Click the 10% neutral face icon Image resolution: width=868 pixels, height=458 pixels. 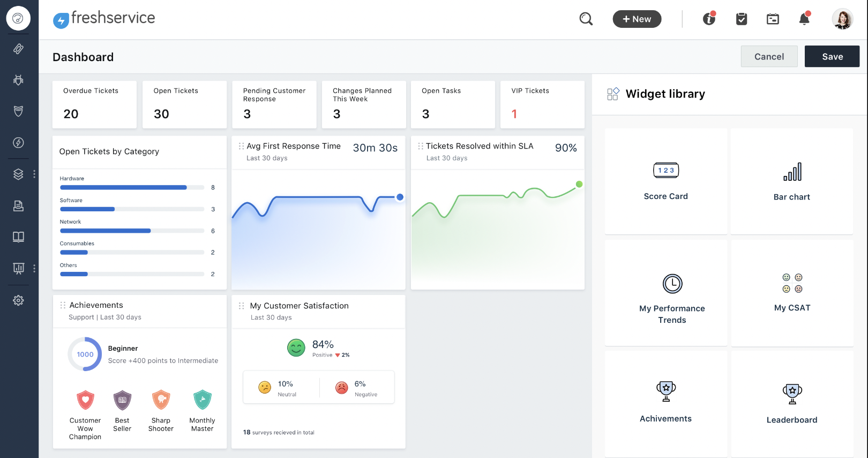pos(265,387)
